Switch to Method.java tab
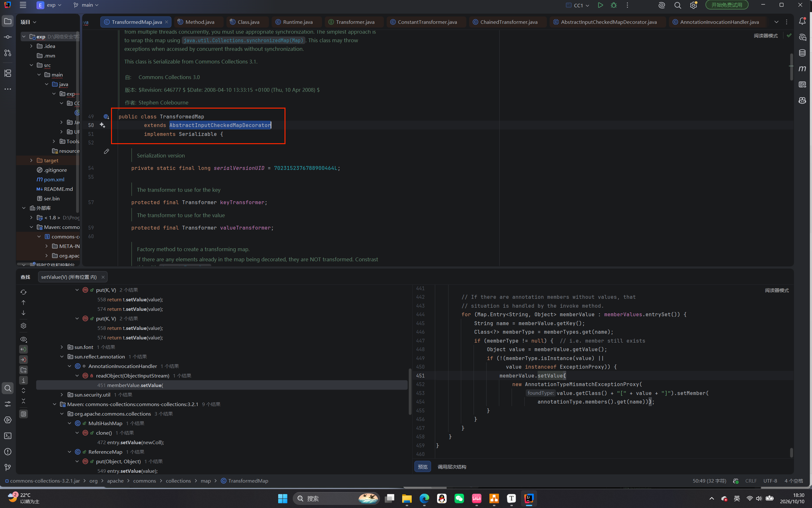The height and width of the screenshot is (508, 812). pos(200,22)
